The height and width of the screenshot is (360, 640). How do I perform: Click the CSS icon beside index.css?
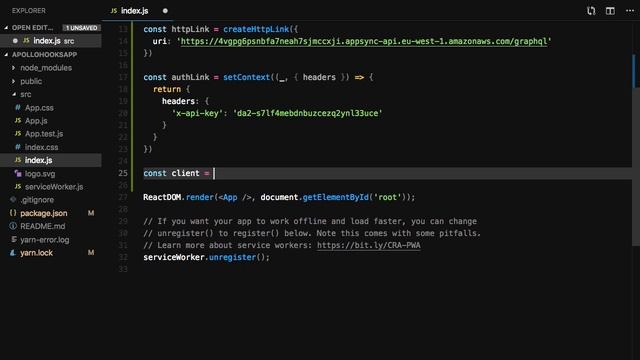pyautogui.click(x=18, y=147)
